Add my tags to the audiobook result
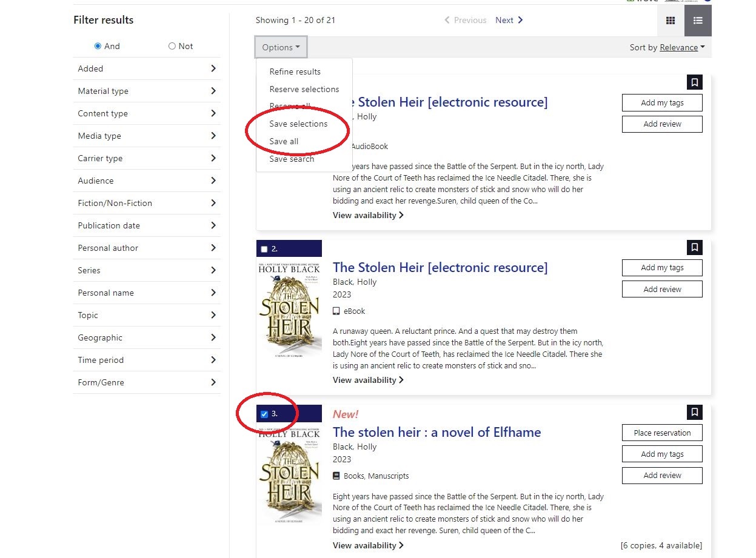The height and width of the screenshot is (558, 756). pos(662,102)
